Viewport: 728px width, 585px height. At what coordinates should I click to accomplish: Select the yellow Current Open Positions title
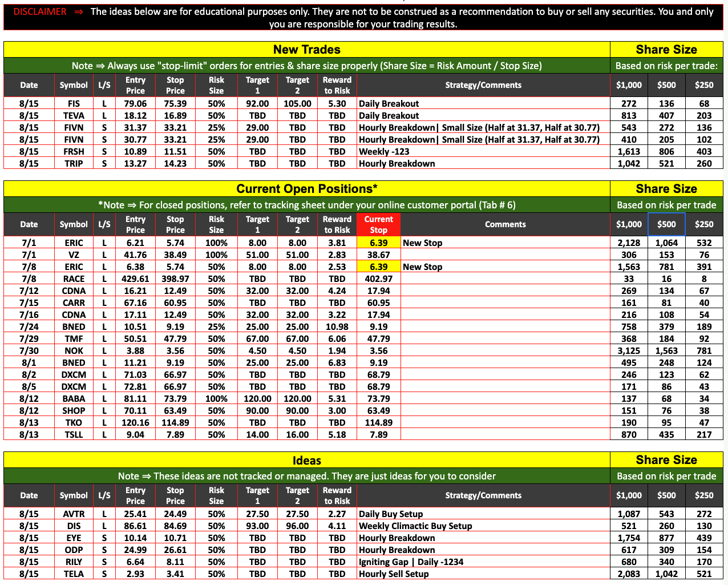pyautogui.click(x=306, y=189)
